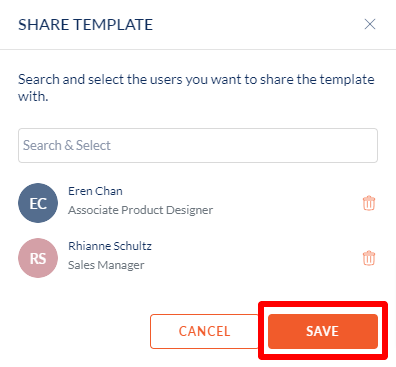Image resolution: width=396 pixels, height=367 pixels.
Task: Click the CANCEL label on the outlined button
Action: [204, 331]
